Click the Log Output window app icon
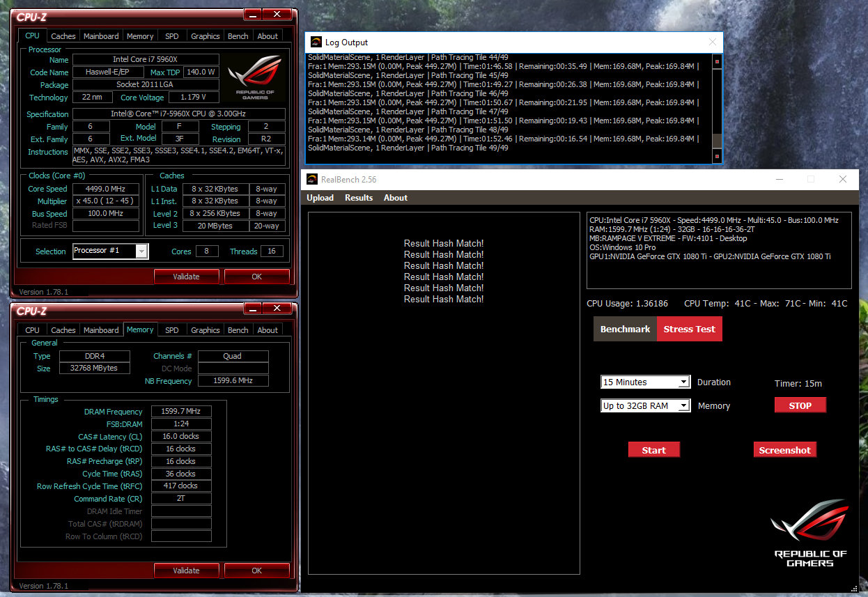Screen dimensions: 868x597 click(316, 42)
